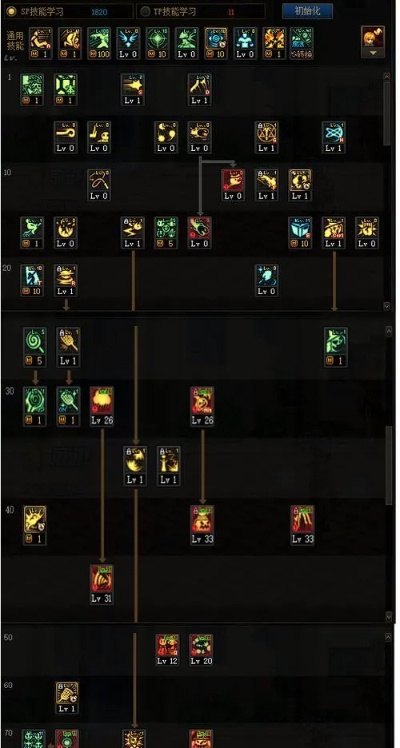
Task: Select the level 40 golden hand skill
Action: (x=35, y=525)
